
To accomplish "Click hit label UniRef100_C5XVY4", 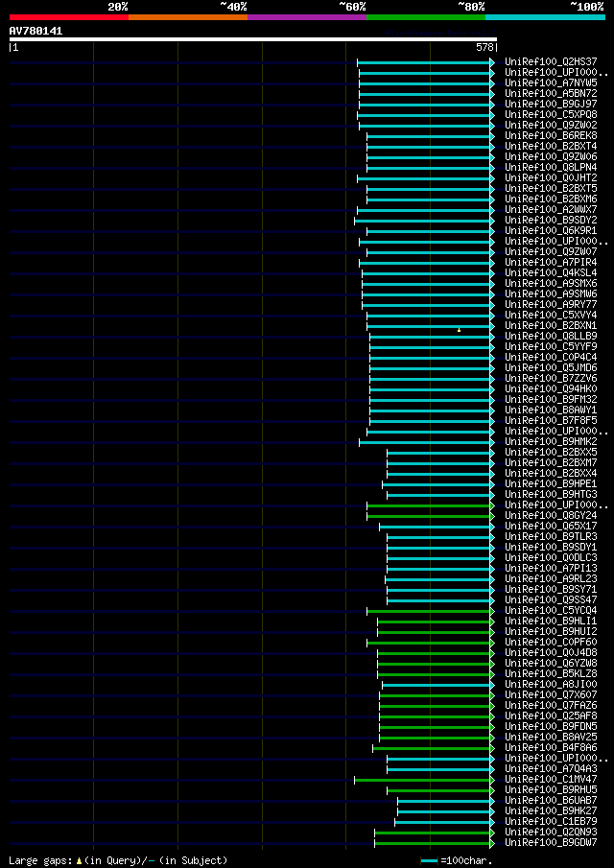I will [551, 316].
